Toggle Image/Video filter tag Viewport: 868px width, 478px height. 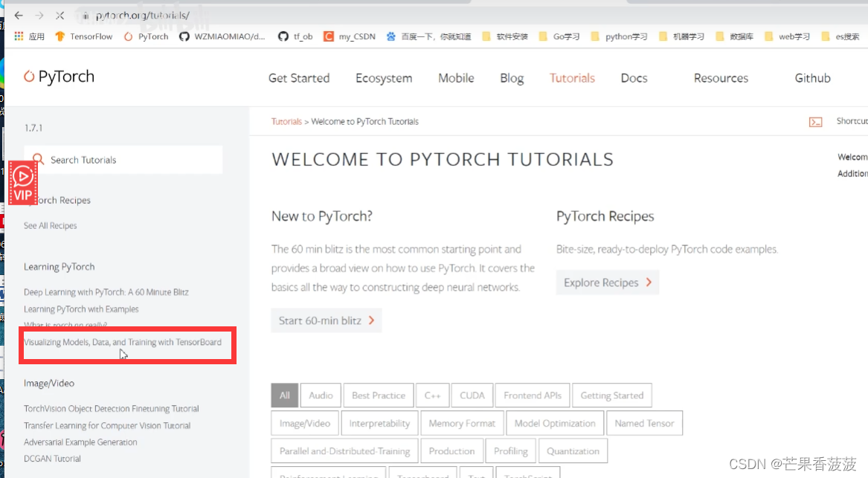(305, 423)
